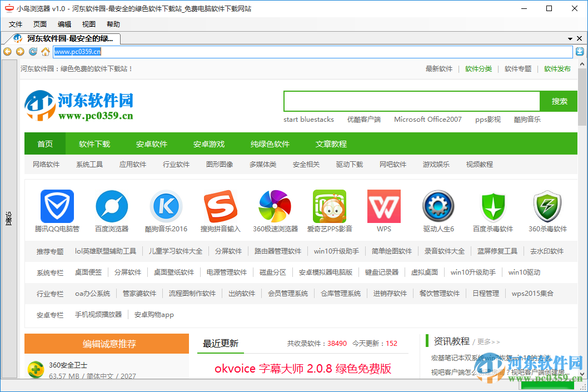Close the current tab with X button
Screen dimensions: 588x392
pyautogui.click(x=579, y=38)
